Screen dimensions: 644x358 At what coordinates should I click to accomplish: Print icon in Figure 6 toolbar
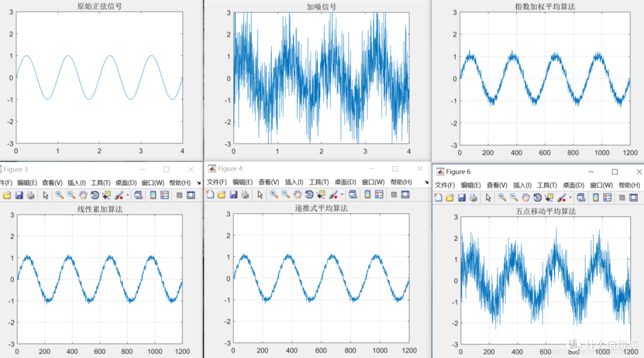pyautogui.click(x=473, y=198)
